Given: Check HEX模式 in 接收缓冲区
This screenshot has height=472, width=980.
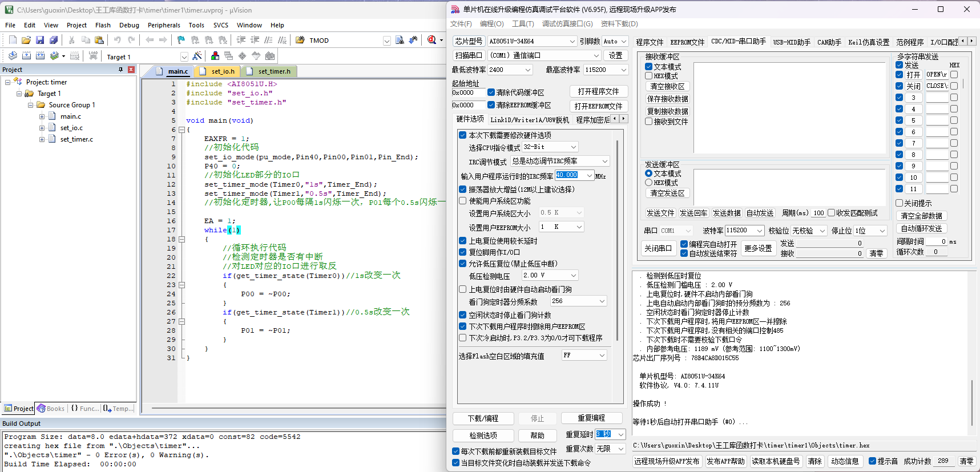Looking at the screenshot, I should pos(649,76).
